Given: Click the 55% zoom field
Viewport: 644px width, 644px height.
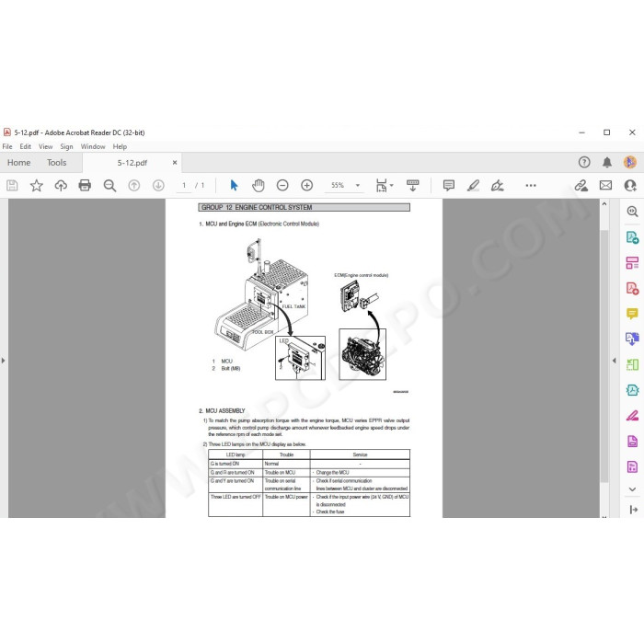Looking at the screenshot, I should point(338,186).
